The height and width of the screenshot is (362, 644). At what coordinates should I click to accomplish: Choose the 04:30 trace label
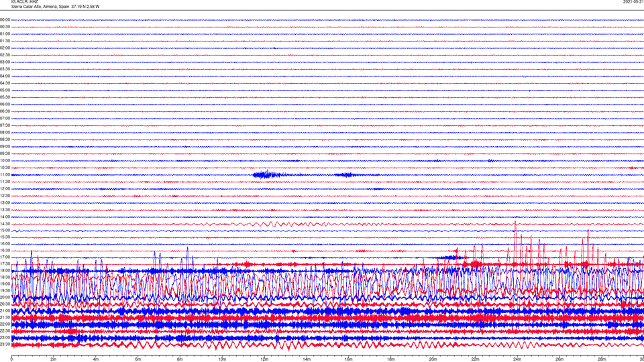click(5, 83)
